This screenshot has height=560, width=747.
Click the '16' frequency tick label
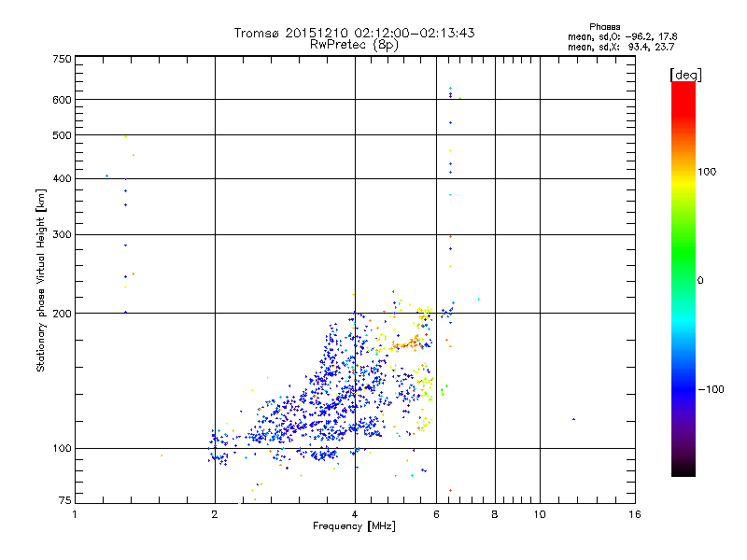coord(635,514)
